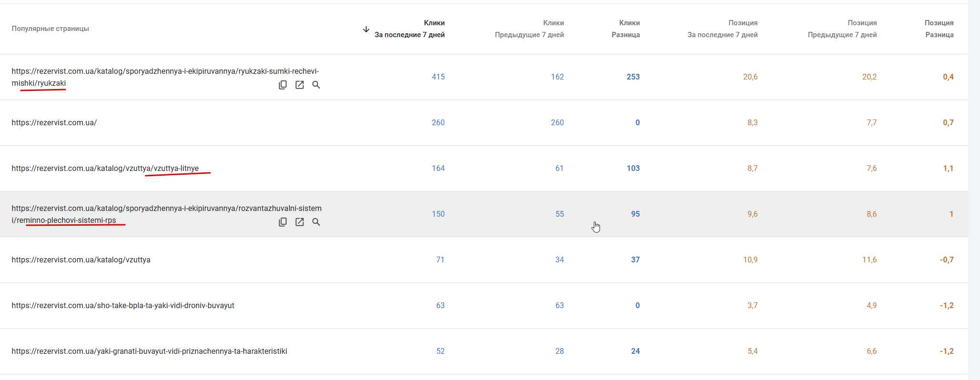Click magnifier icon for reminno-plechovi-sistemi-rps row
980x380 pixels.
click(x=316, y=222)
